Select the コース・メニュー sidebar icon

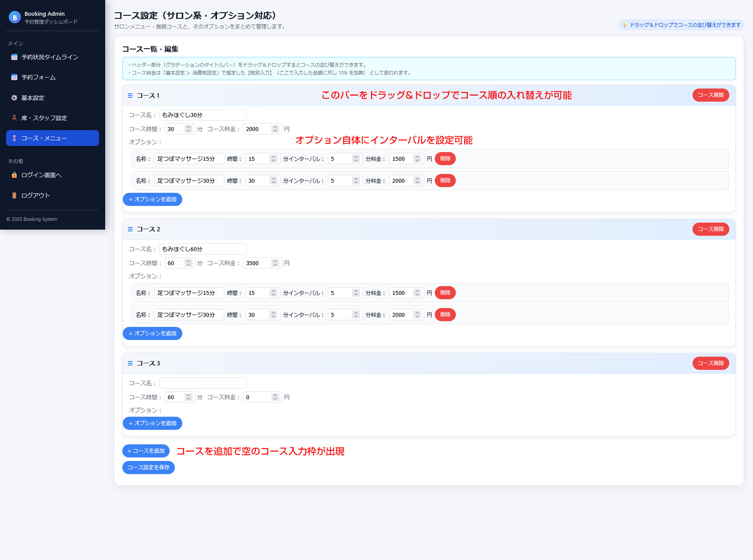click(14, 138)
